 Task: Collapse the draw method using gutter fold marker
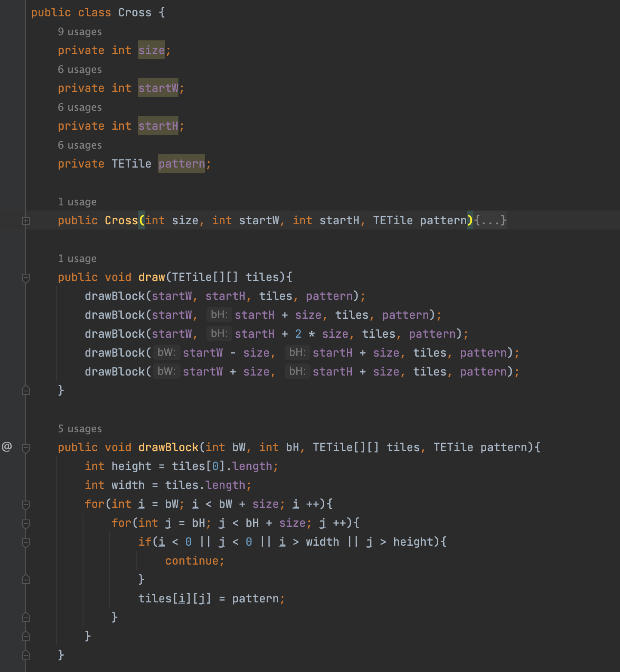26,278
